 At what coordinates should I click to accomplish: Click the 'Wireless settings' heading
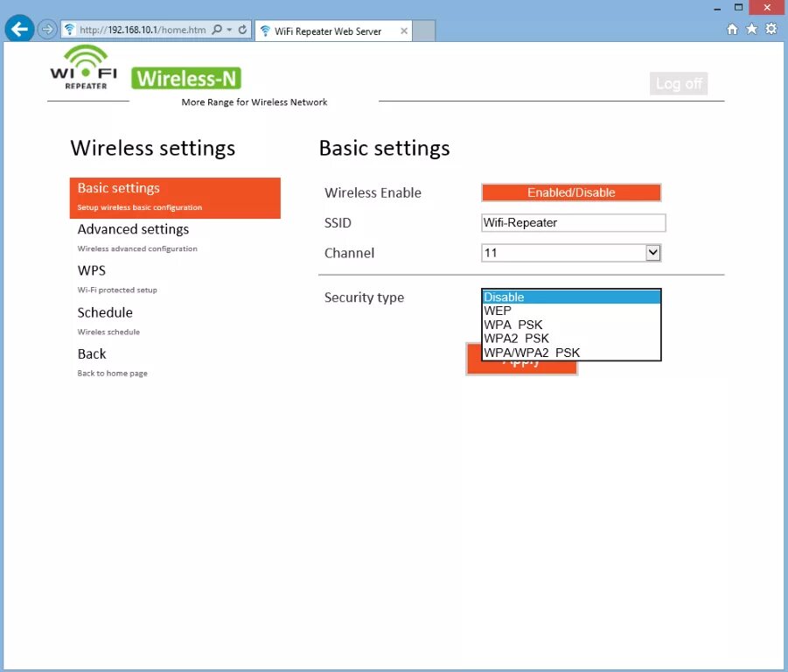coord(153,148)
